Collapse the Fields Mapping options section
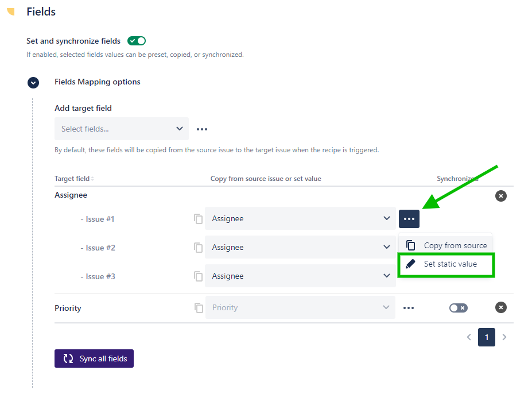This screenshot has height=397, width=532. (33, 82)
